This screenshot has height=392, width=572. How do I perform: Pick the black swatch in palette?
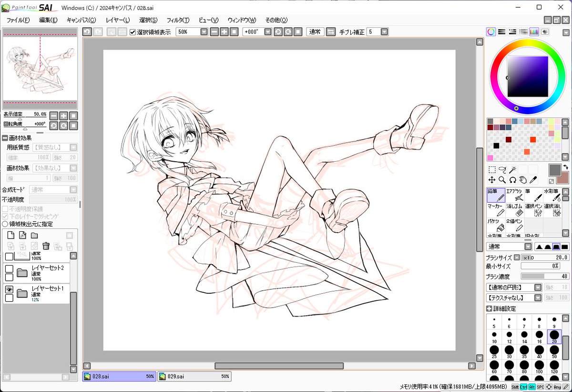[496, 145]
